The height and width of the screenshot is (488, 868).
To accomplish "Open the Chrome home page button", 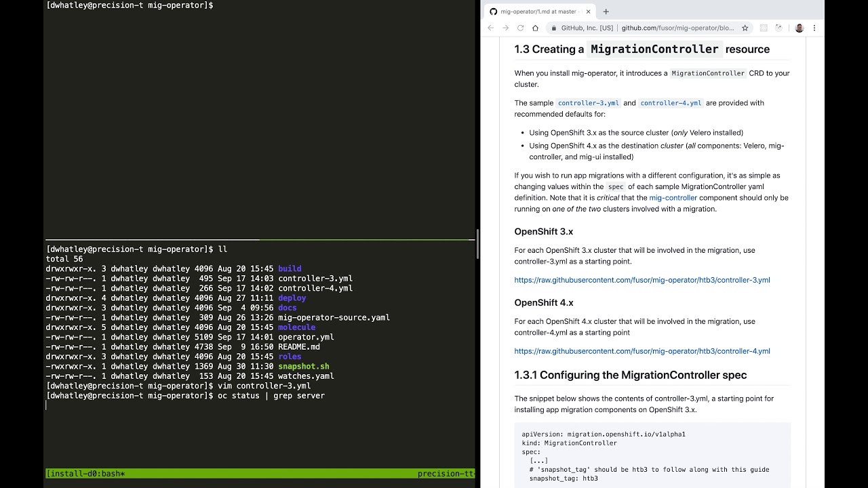I will (x=535, y=28).
